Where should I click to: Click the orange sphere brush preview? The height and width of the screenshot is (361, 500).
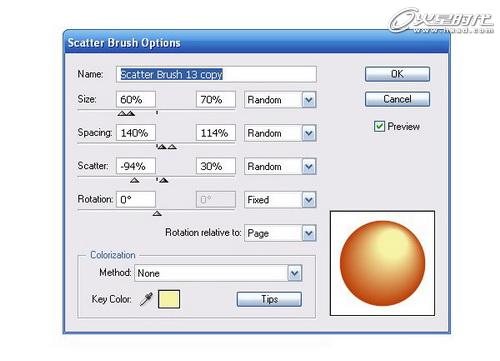382,263
